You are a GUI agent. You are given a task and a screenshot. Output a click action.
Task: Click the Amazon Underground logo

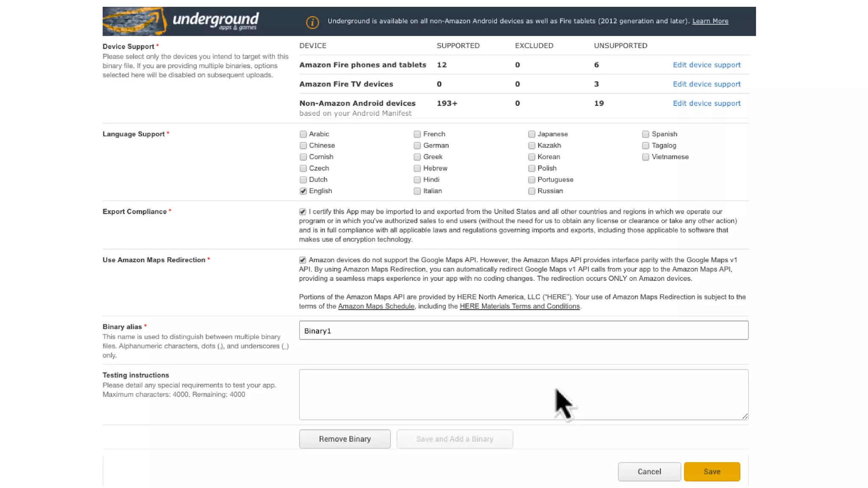[x=181, y=21]
